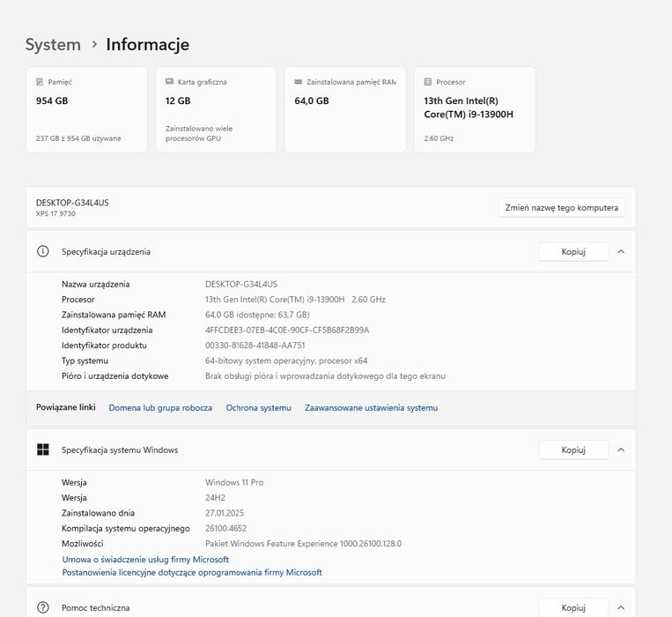Image resolution: width=672 pixels, height=617 pixels.
Task: Click the graphics card icon beside Karta graficzna
Action: pyautogui.click(x=169, y=81)
